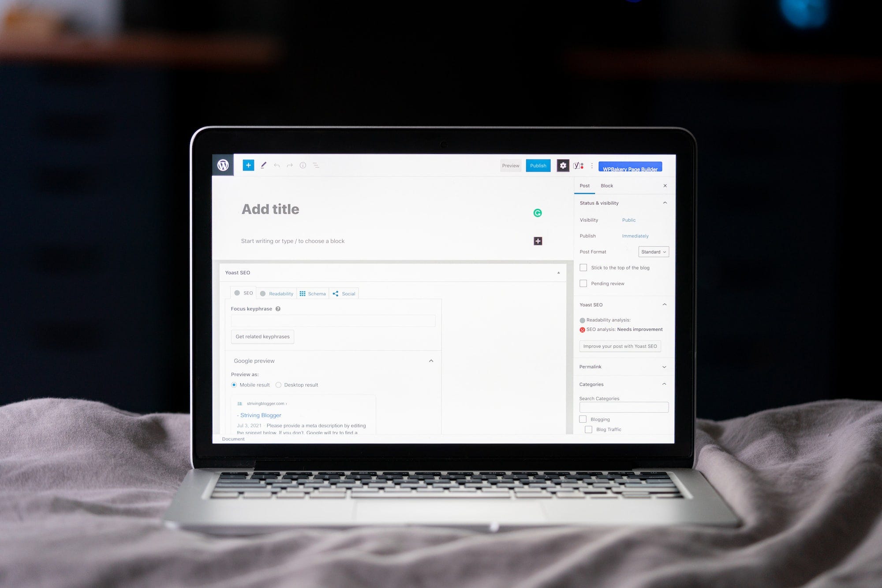Collapse the Google preview section
The width and height of the screenshot is (882, 588).
pyautogui.click(x=430, y=360)
